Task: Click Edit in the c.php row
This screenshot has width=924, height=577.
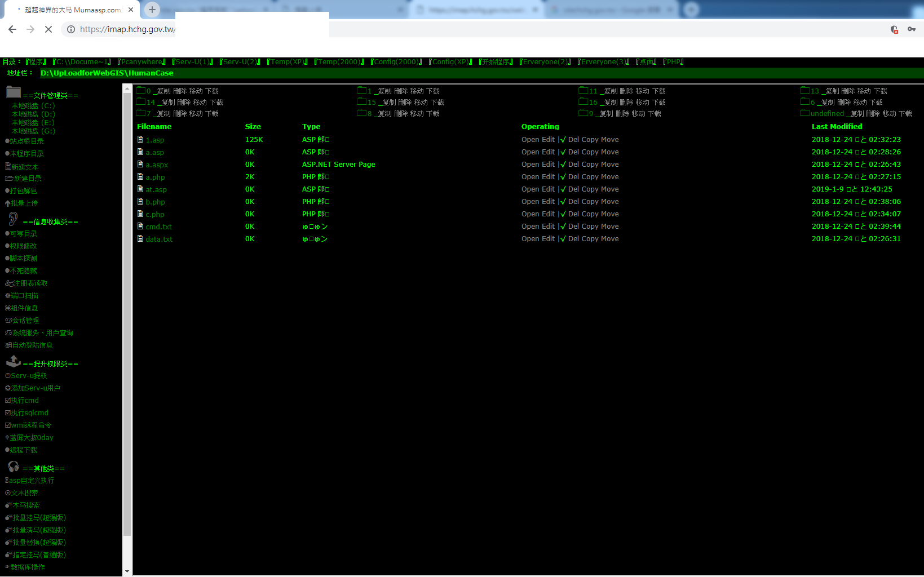Action: click(x=549, y=214)
